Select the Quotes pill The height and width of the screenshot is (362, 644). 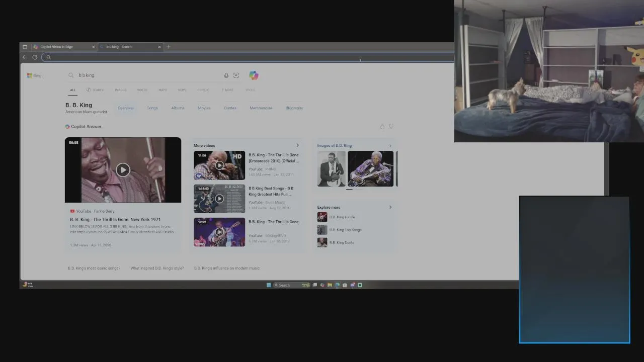point(230,108)
